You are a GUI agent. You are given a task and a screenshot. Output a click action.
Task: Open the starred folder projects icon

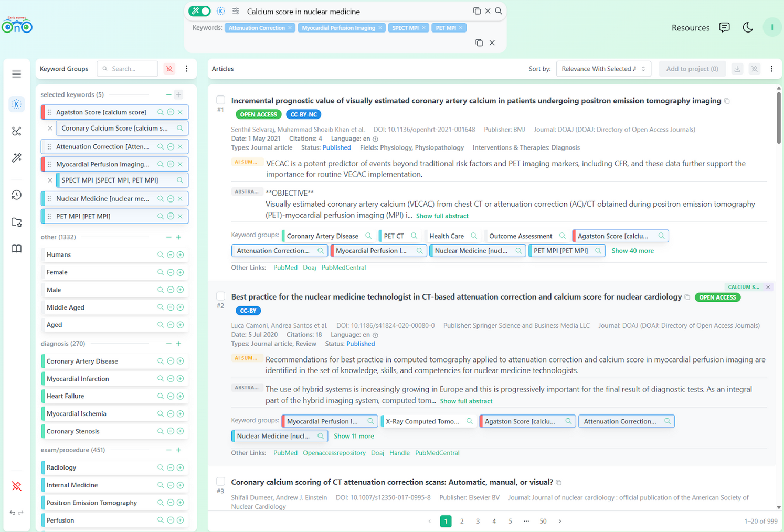click(17, 222)
